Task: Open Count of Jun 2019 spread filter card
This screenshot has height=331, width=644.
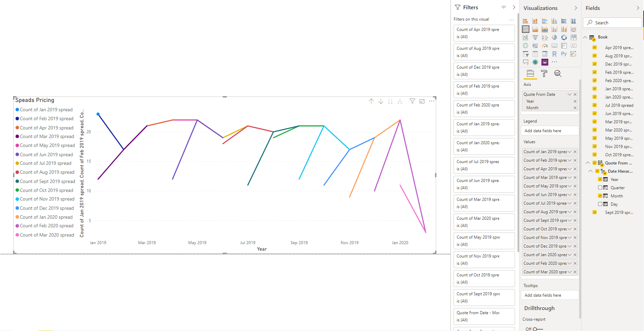Action: click(x=484, y=184)
